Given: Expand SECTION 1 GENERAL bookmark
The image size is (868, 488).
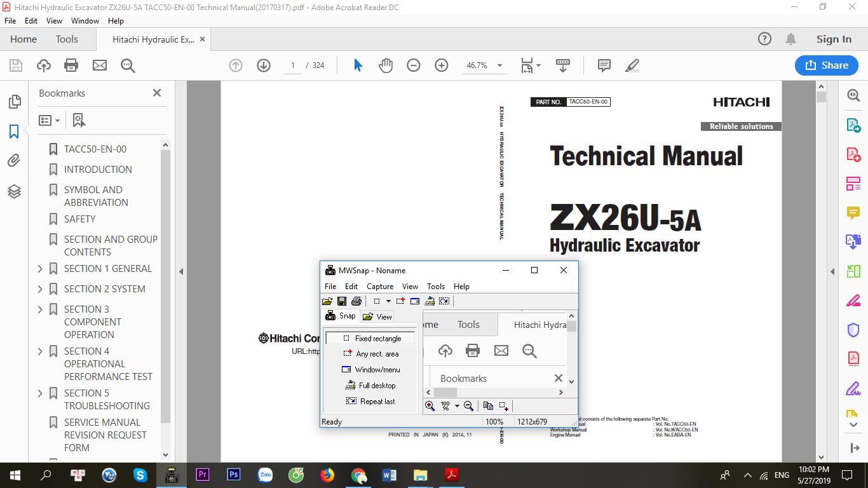Looking at the screenshot, I should pyautogui.click(x=40, y=269).
